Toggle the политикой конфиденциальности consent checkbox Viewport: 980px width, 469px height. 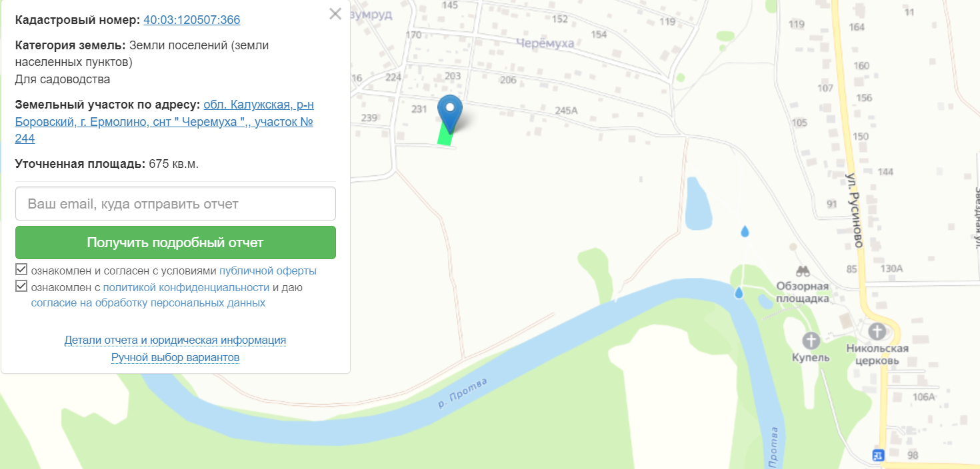tap(21, 287)
